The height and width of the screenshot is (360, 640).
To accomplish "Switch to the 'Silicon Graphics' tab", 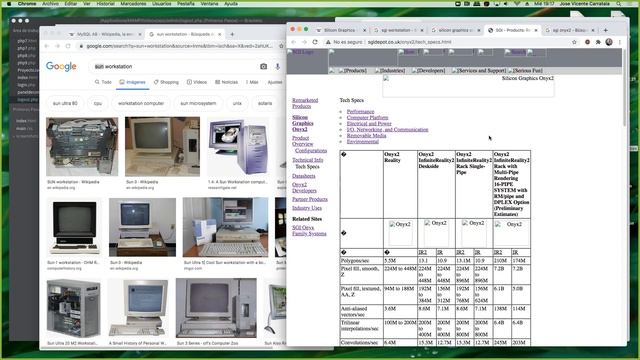I will click(x=340, y=30).
